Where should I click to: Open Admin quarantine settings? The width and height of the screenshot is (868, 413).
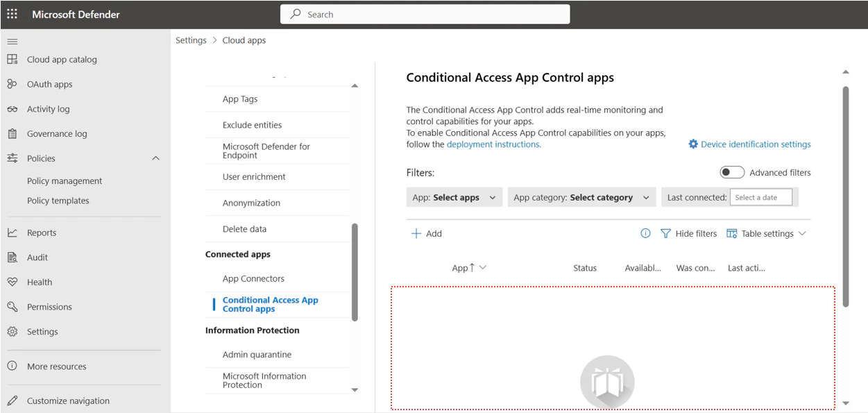(257, 354)
